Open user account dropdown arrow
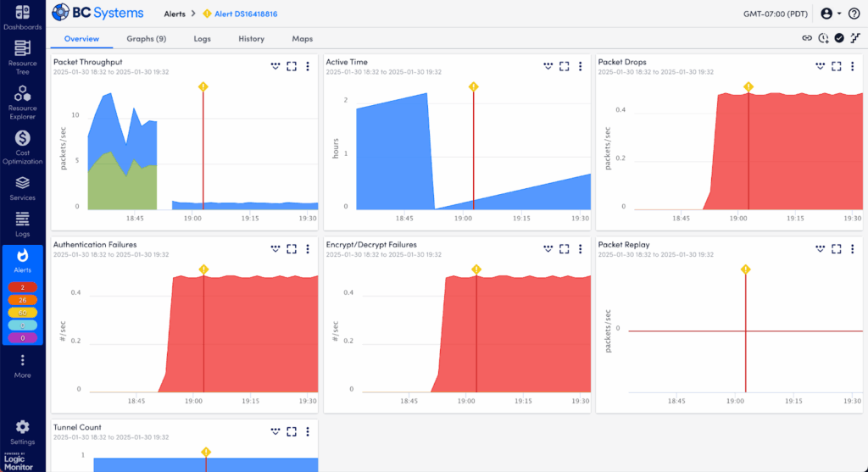The width and height of the screenshot is (868, 472). tap(839, 14)
